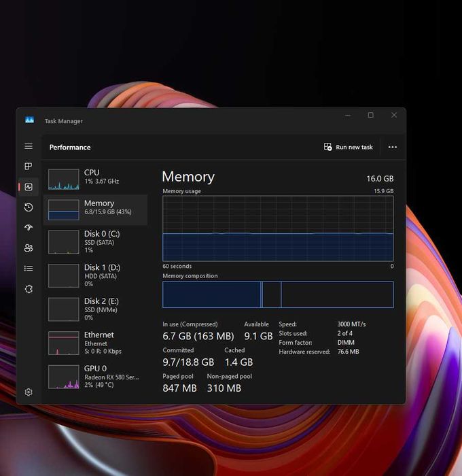
Task: Click the Slots used value 2 of 4
Action: [x=345, y=333]
